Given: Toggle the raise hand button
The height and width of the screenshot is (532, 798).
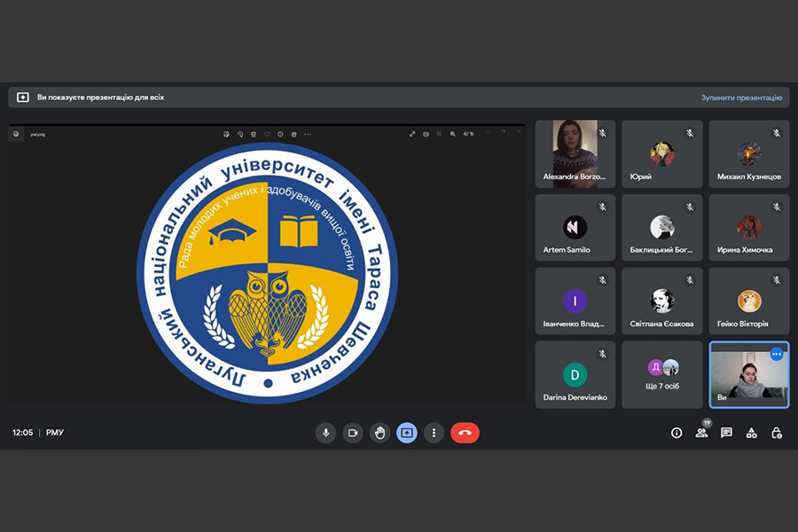Looking at the screenshot, I should click(x=379, y=433).
